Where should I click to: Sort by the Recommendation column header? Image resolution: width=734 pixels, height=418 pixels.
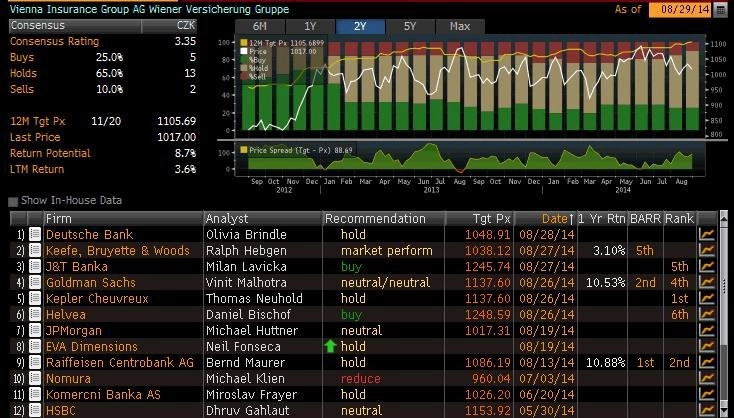click(x=384, y=219)
